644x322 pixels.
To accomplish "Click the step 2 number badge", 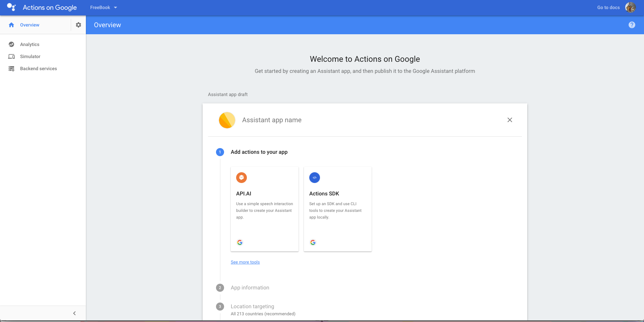I will pos(220,288).
